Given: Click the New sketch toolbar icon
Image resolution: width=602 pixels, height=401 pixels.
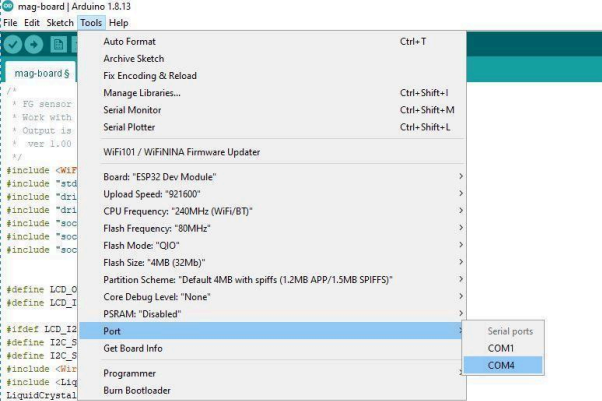Looking at the screenshot, I should point(59,45).
